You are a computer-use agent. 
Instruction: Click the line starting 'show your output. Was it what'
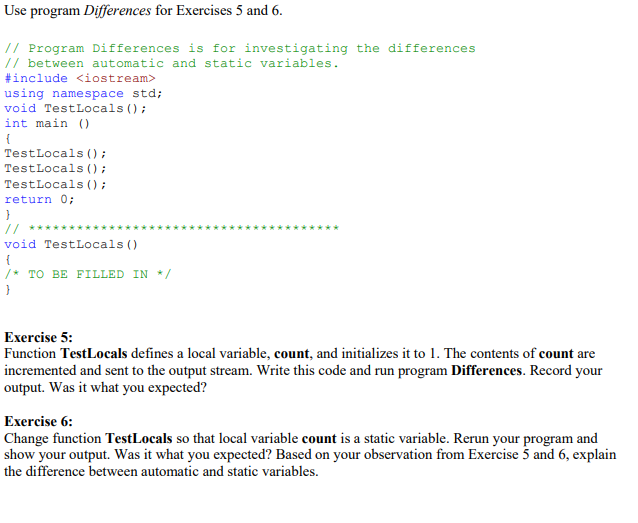tap(310, 454)
